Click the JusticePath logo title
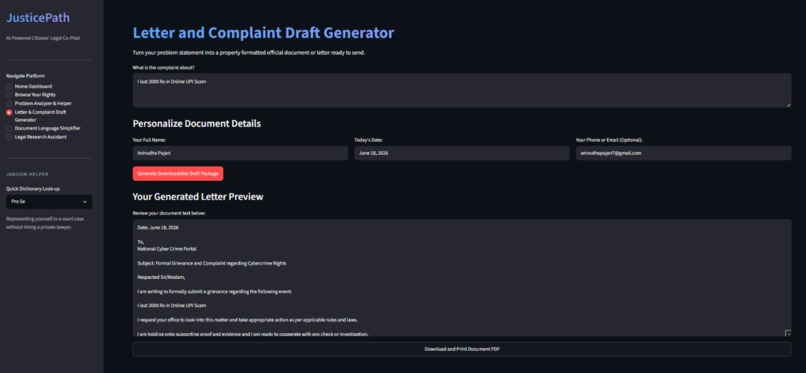The height and width of the screenshot is (373, 806). [x=38, y=17]
